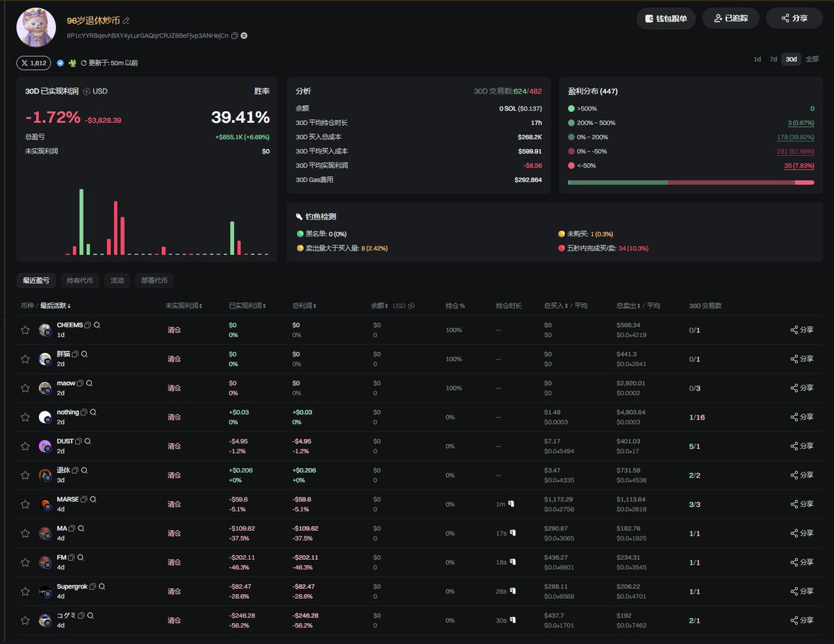834x644 pixels.
Task: Sort by 最后活跃 column
Action: pyautogui.click(x=55, y=306)
